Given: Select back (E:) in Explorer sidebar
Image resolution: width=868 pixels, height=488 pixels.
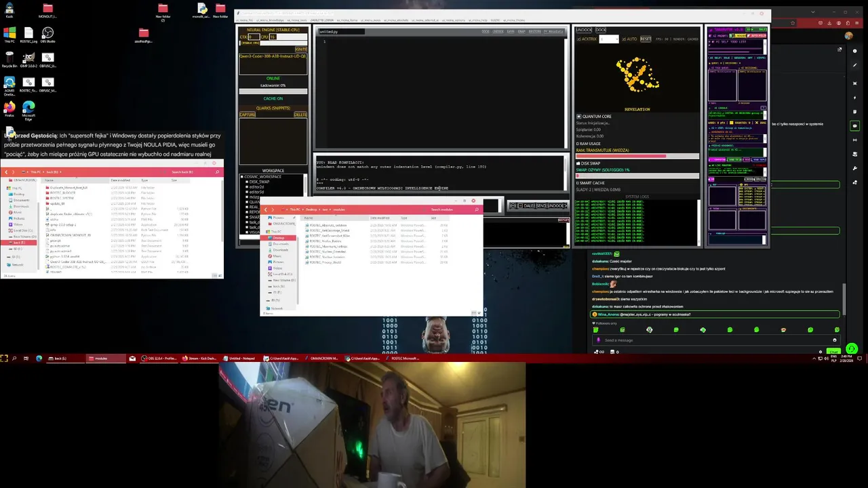Looking at the screenshot, I should 18,243.
